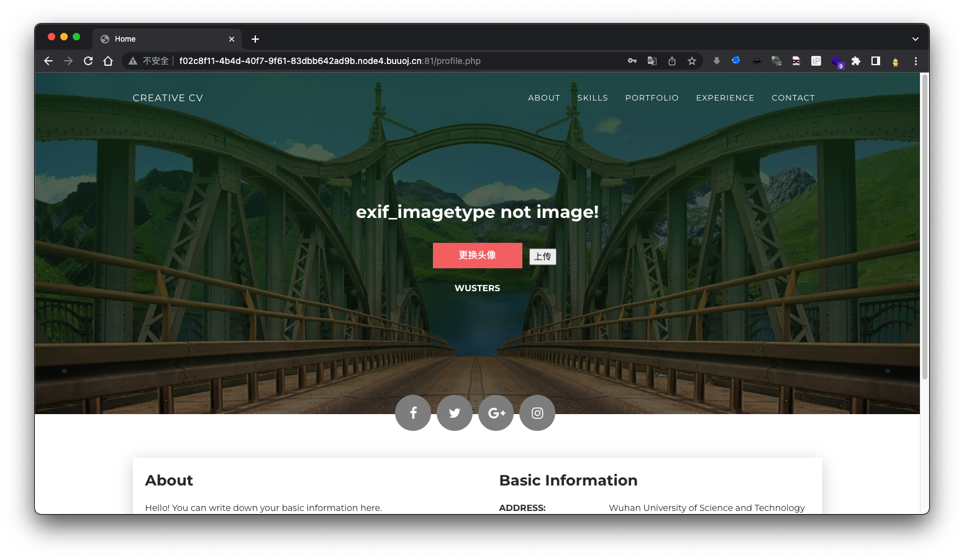Click the red 更换头像 change-avatar button
964x560 pixels.
pos(478,255)
